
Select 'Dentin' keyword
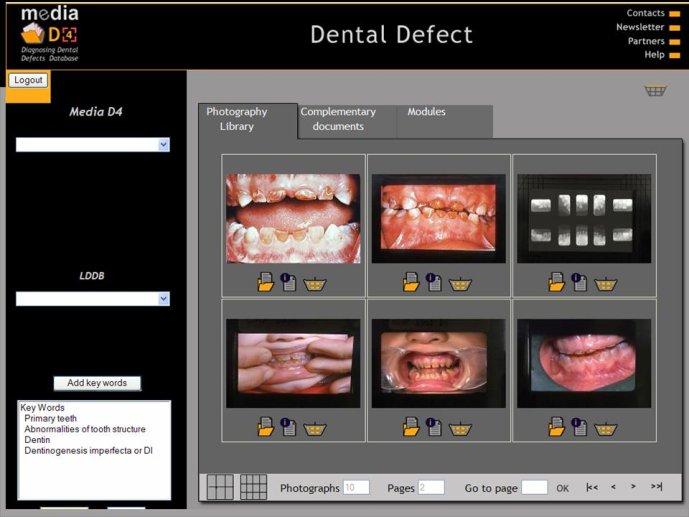37,440
